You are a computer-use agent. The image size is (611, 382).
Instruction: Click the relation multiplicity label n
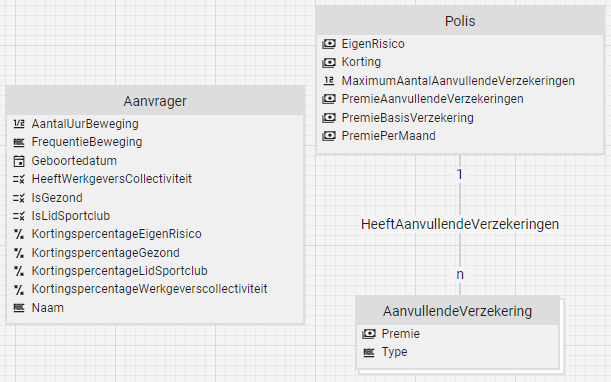point(460,274)
